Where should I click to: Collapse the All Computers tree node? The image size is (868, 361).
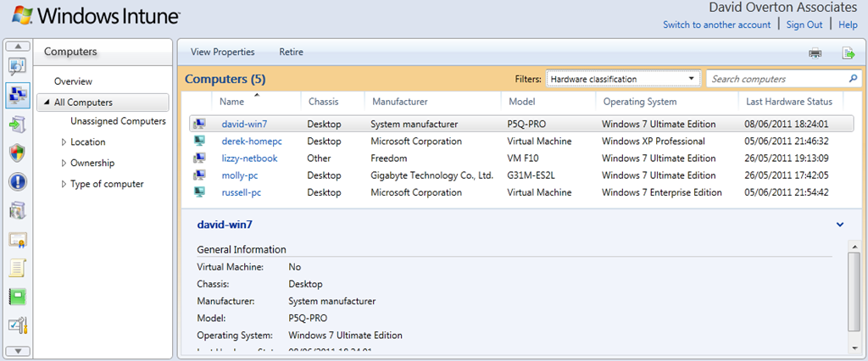(x=46, y=103)
